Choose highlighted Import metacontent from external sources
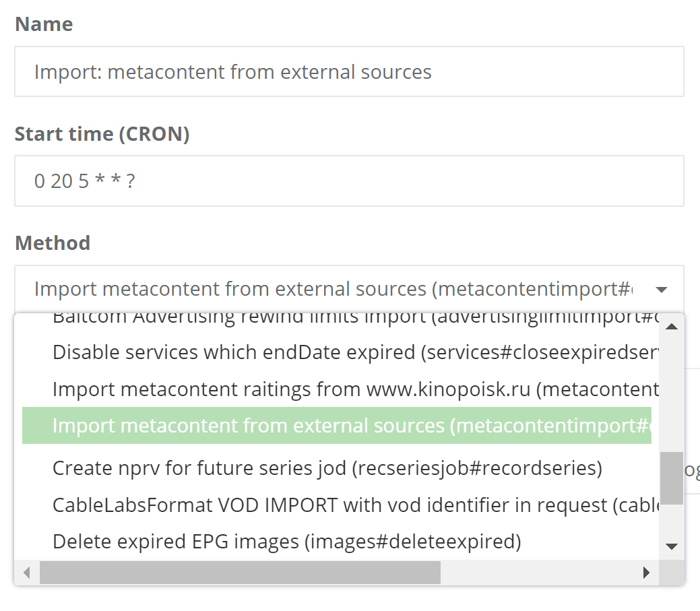The height and width of the screenshot is (611, 700). pos(337,425)
